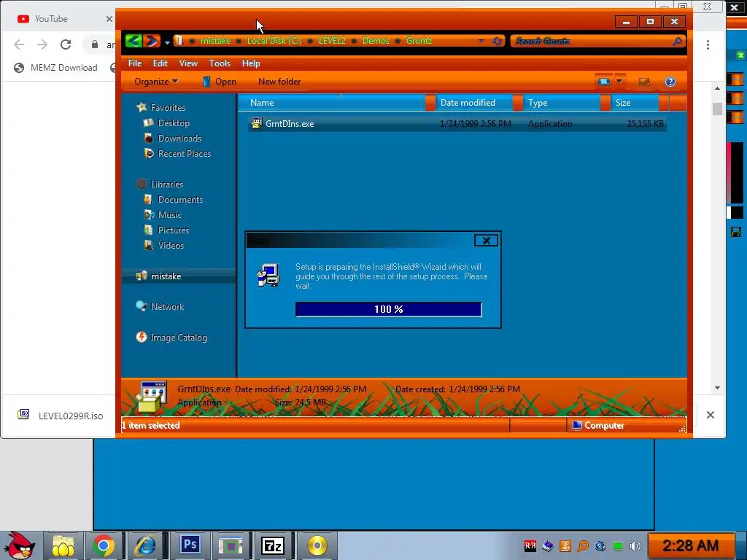Image resolution: width=747 pixels, height=560 pixels.
Task: Open Internet Explorer from the taskbar
Action: coord(145,545)
